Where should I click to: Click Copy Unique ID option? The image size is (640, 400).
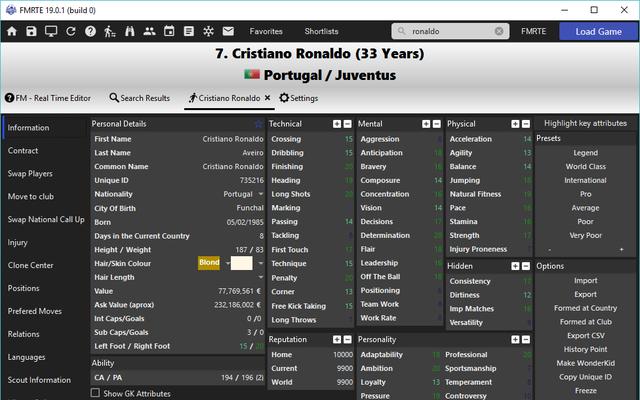(585, 377)
